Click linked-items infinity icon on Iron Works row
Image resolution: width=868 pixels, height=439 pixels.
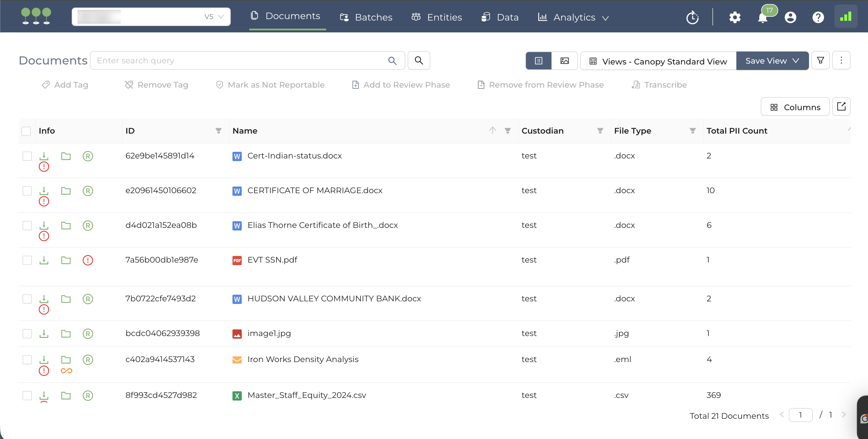pos(67,371)
